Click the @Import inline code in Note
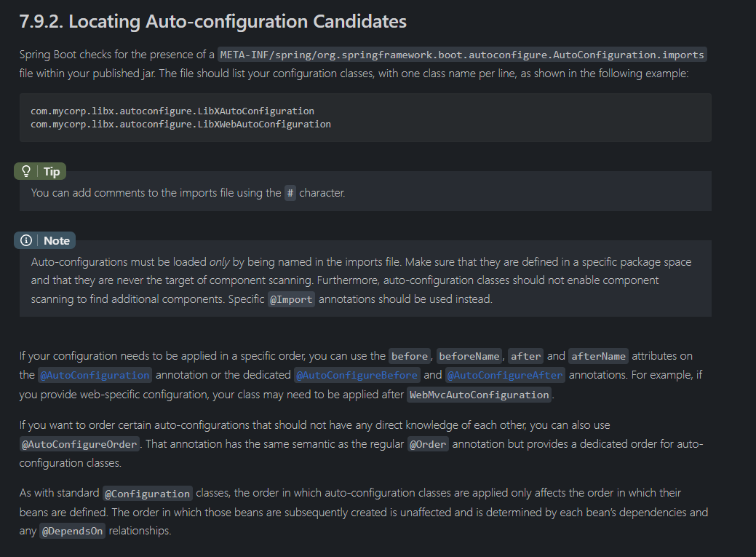Screen dimensions: 756x557 click(x=291, y=300)
